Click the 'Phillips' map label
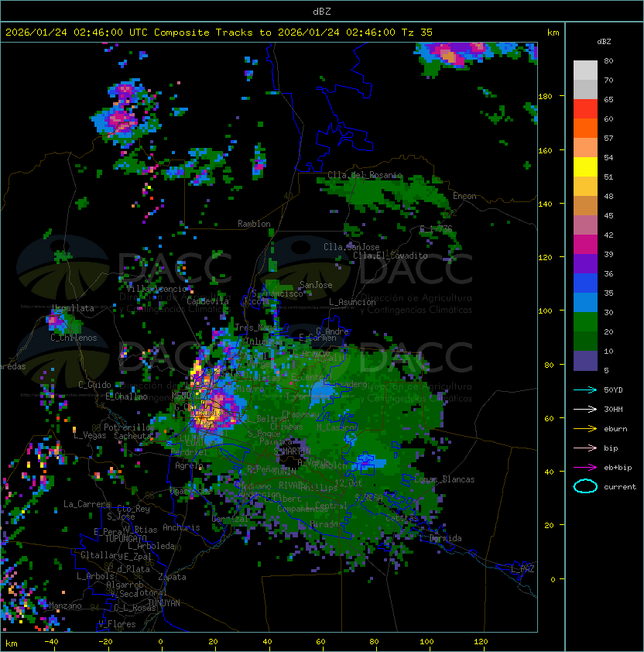Screen dimensions: 644x652 319,487
